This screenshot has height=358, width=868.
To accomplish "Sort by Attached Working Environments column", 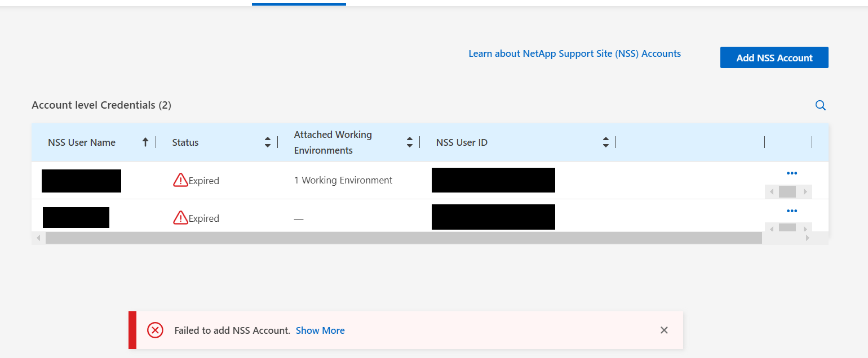I will point(409,142).
